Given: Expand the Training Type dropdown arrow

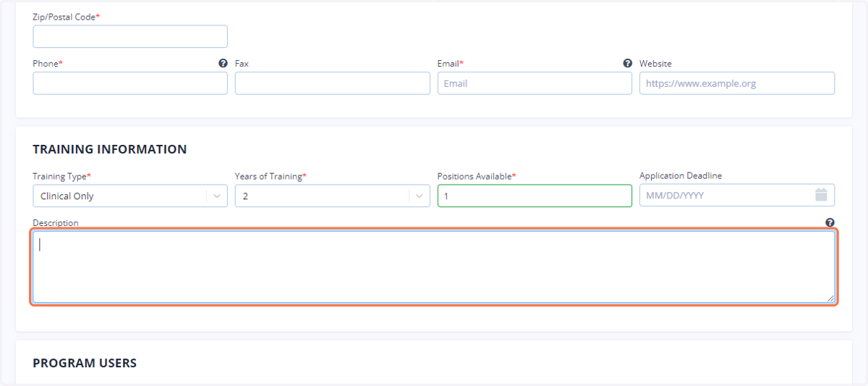Looking at the screenshot, I should 217,196.
